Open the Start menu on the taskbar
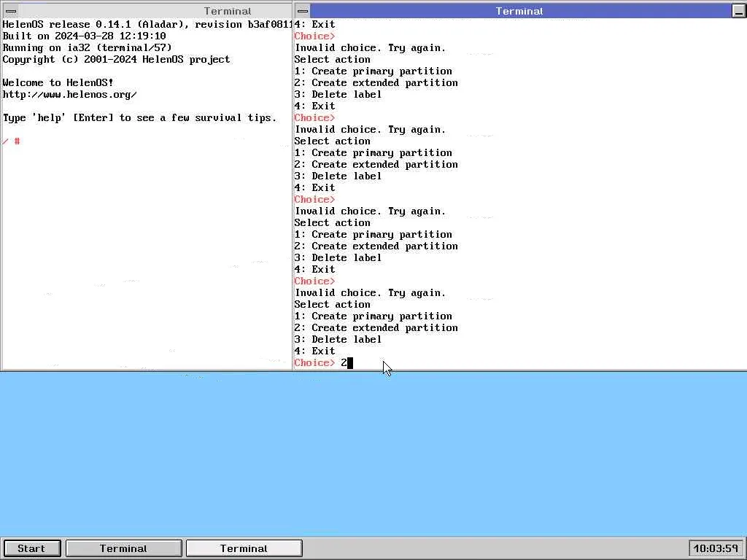Screen dimensions: 747x560 (x=32, y=548)
